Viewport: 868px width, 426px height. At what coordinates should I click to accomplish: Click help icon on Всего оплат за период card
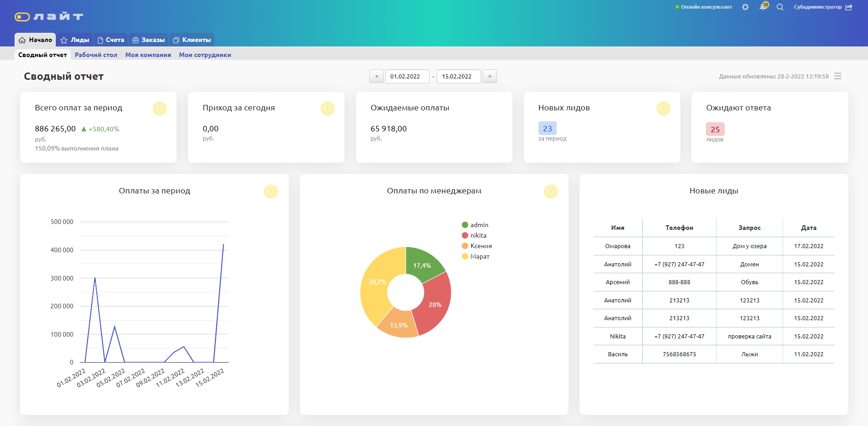tap(159, 109)
